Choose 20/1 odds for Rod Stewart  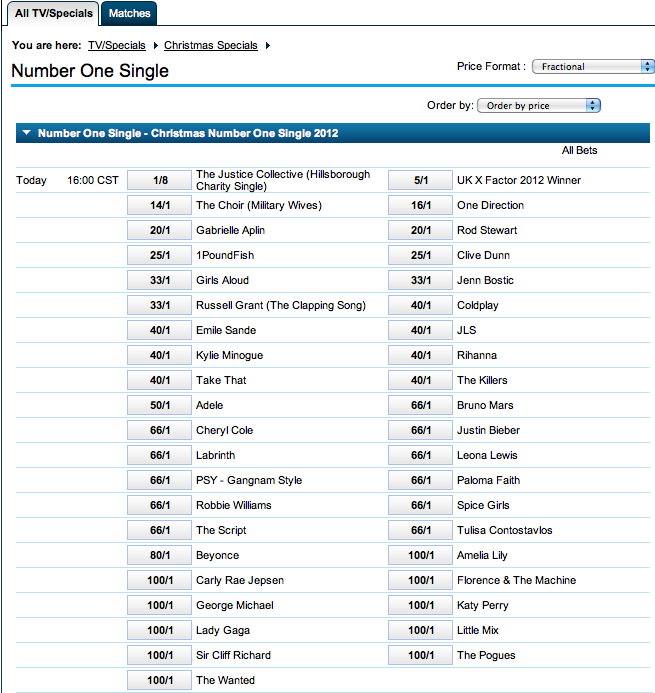420,230
